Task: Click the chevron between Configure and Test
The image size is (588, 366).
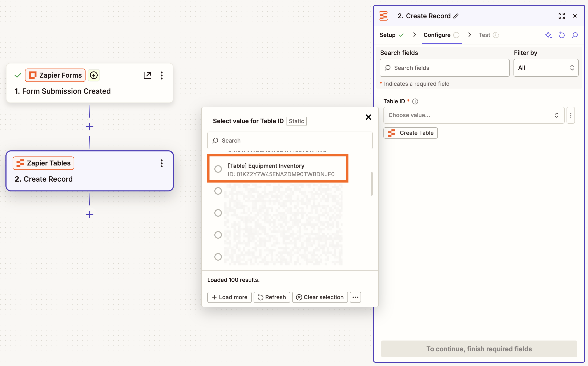Action: (x=469, y=35)
